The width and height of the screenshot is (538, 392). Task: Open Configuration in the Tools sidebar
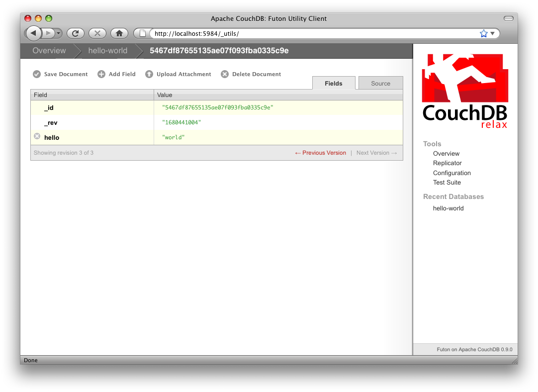(x=451, y=173)
